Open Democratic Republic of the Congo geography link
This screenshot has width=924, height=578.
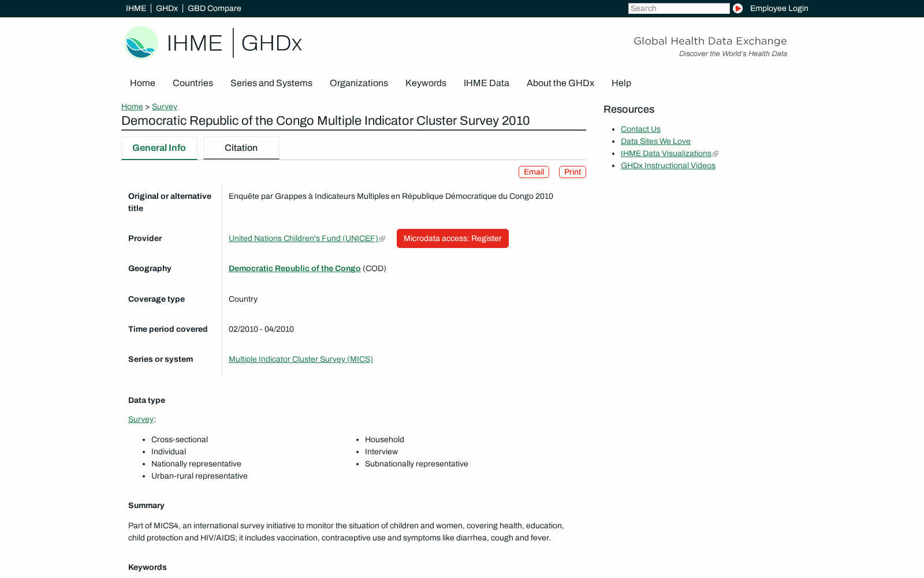(295, 268)
